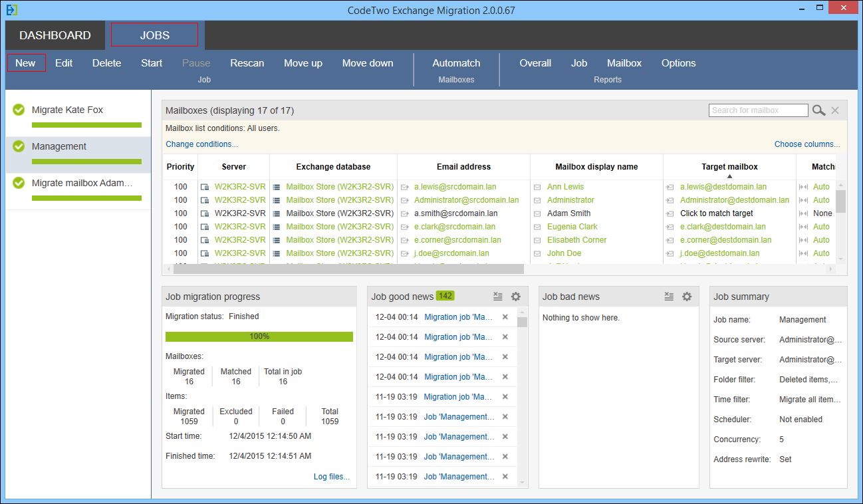The width and height of the screenshot is (863, 504).
Task: Click clear list icon in Job bad news
Action: tap(669, 297)
